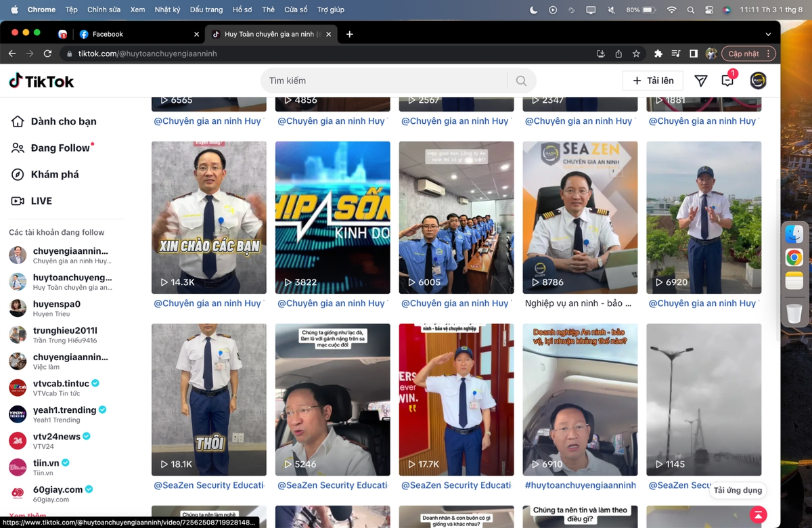Open the Nhật ký menu
This screenshot has height=528, width=812.
click(x=168, y=9)
